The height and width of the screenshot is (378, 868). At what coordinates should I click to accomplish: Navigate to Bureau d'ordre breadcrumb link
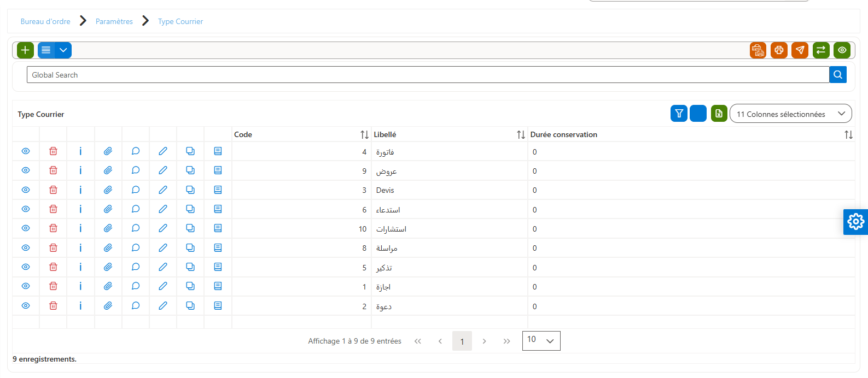click(x=45, y=21)
